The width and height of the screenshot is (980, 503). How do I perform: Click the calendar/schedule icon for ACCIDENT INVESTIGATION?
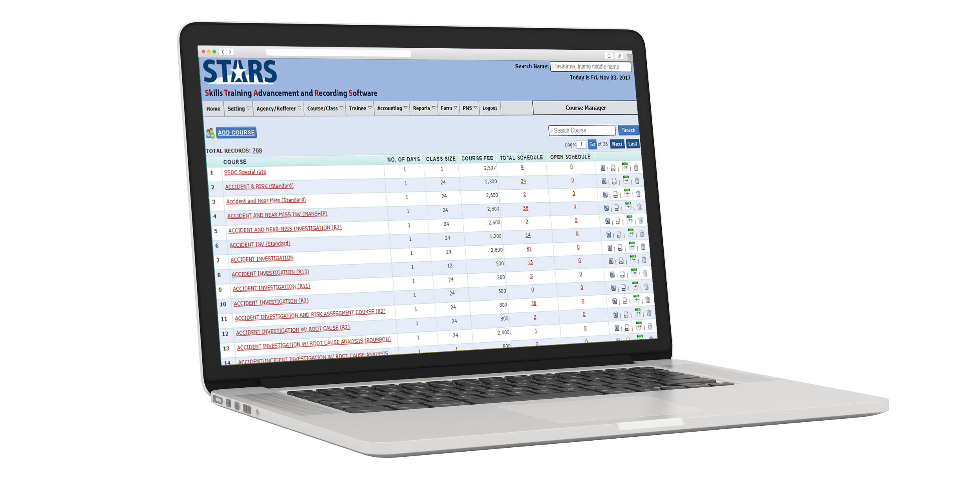tap(632, 260)
